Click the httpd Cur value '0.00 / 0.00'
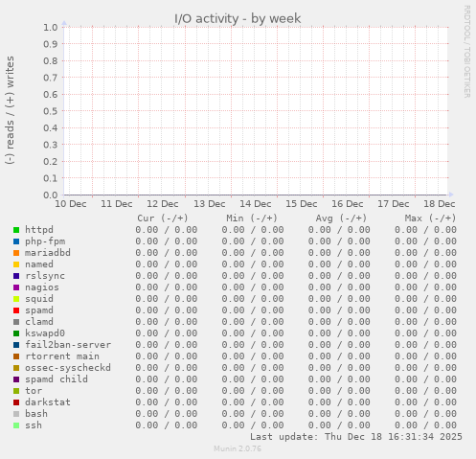The image size is (476, 459). pos(166,230)
